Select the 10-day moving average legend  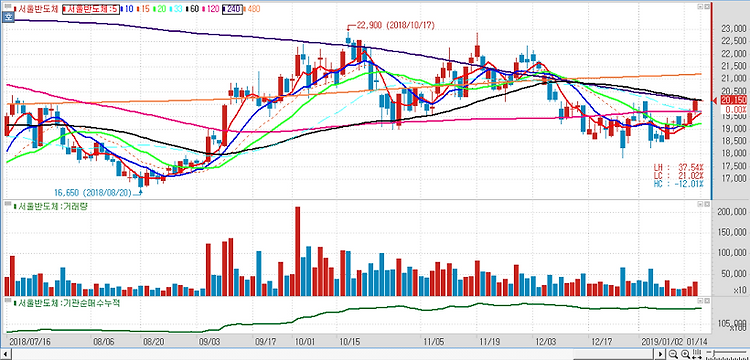[x=127, y=9]
